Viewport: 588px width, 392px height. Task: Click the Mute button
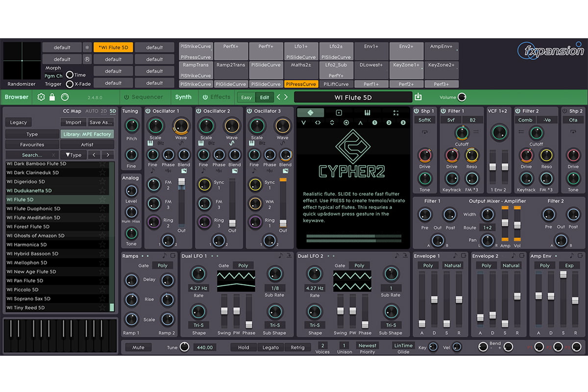[138, 347]
